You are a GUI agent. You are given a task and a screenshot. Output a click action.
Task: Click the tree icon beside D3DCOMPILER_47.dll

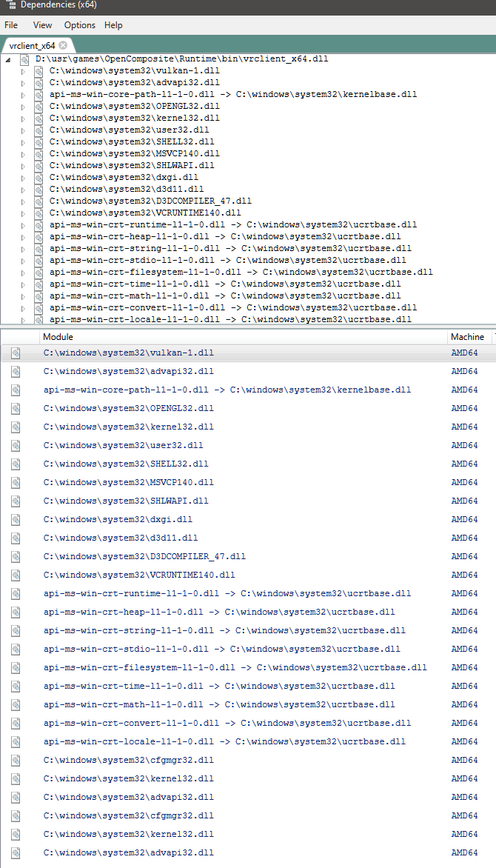[38, 201]
